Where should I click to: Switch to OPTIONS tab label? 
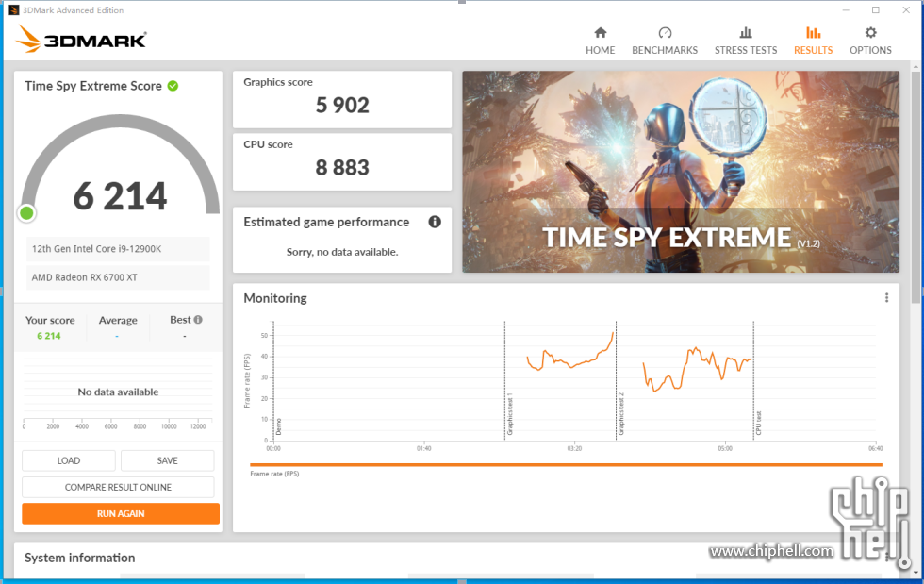click(x=870, y=50)
